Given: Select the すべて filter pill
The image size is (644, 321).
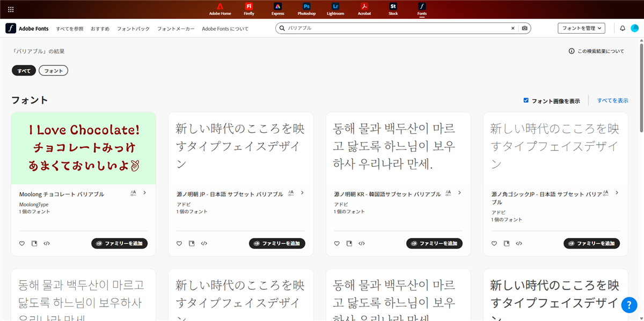Looking at the screenshot, I should pos(24,71).
